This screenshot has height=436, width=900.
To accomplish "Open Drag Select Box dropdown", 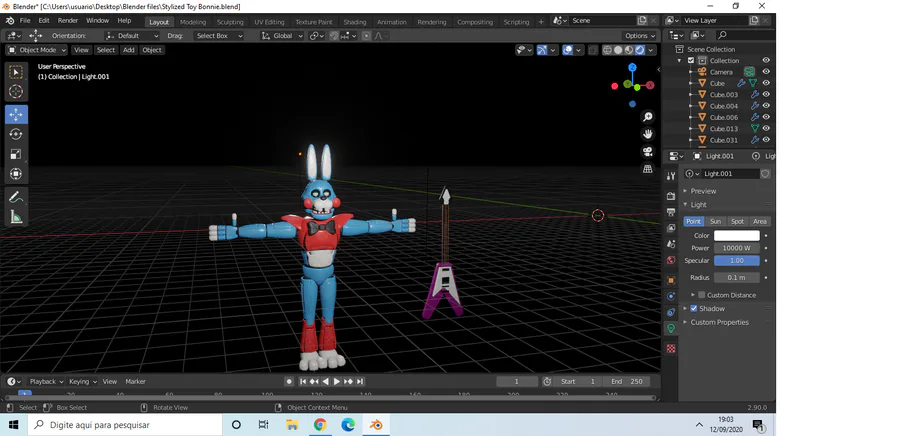I will click(219, 36).
